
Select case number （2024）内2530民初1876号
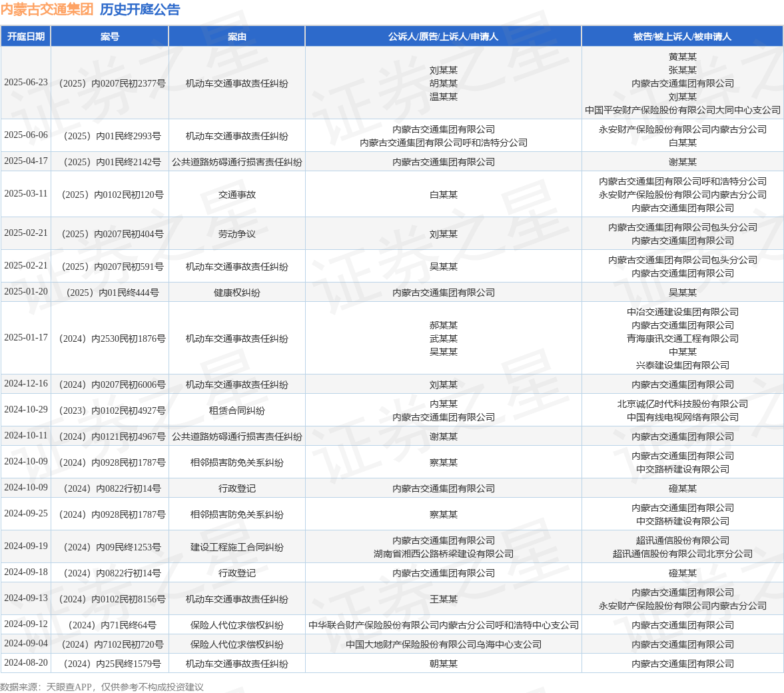point(110,339)
